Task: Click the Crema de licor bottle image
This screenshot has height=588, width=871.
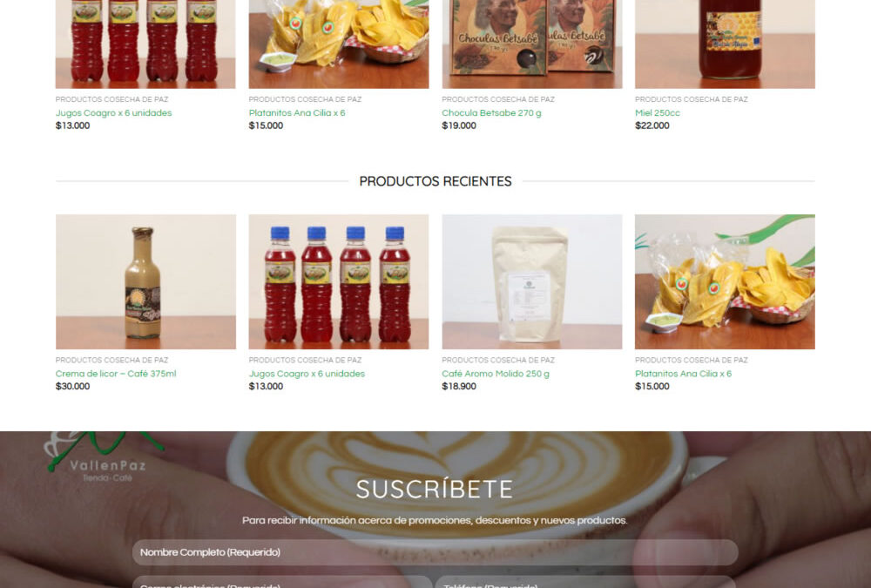Action: (145, 281)
